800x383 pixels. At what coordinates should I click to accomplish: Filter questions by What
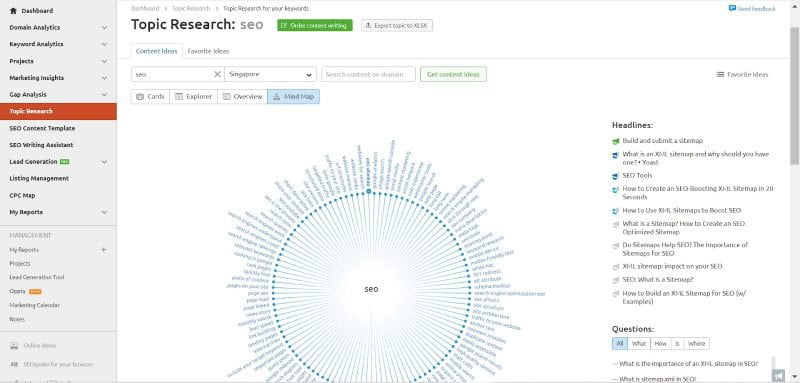[639, 344]
